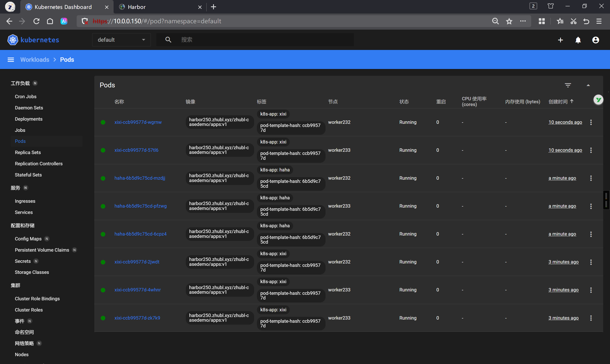Toggle the hamburger sidebar menu
The height and width of the screenshot is (364, 610).
pyautogui.click(x=11, y=60)
